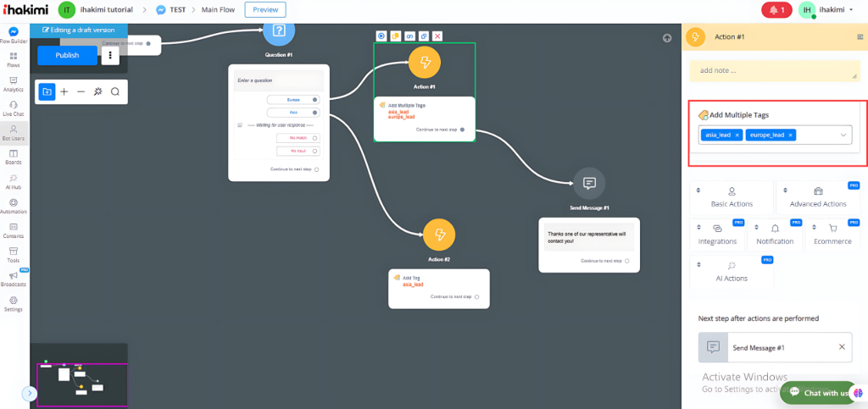Image resolution: width=868 pixels, height=409 pixels.
Task: Open the three-dot menu beside Publish
Action: [110, 56]
